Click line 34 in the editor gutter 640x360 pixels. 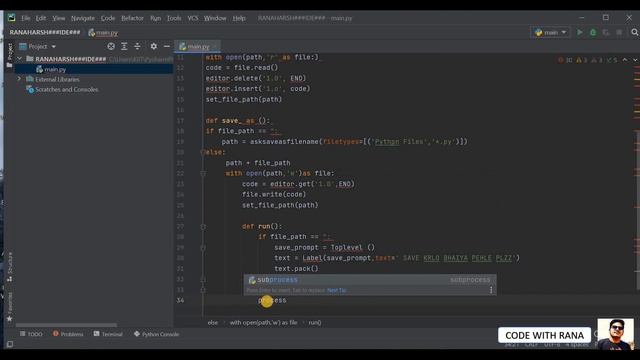tap(180, 300)
